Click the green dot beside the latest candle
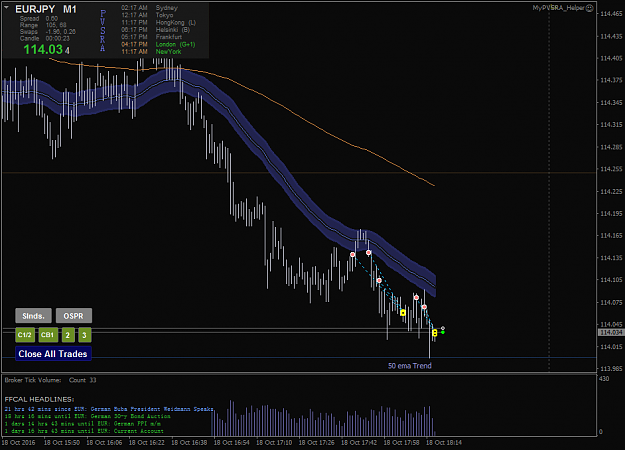This screenshot has width=625, height=450. 443,332
